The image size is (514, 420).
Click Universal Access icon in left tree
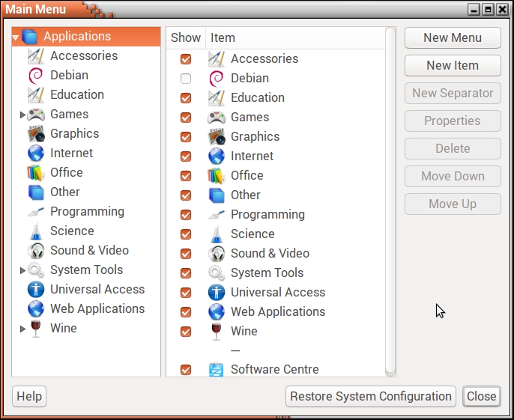(36, 290)
